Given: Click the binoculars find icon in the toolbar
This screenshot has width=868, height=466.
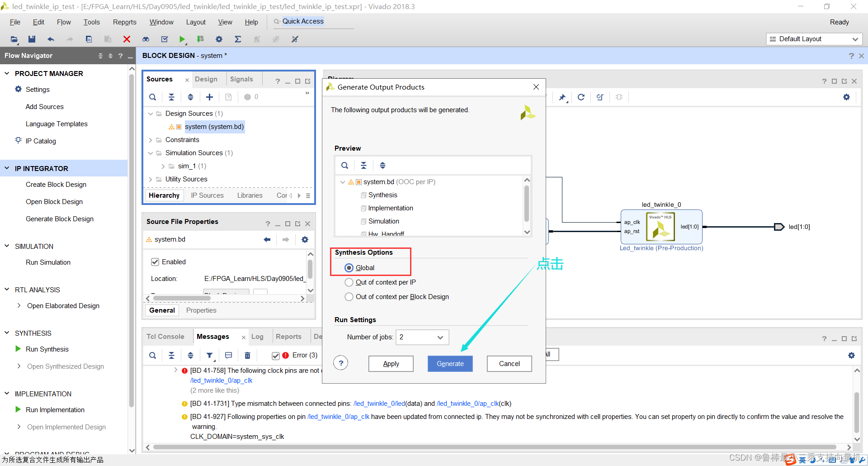Looking at the screenshot, I should [146, 39].
